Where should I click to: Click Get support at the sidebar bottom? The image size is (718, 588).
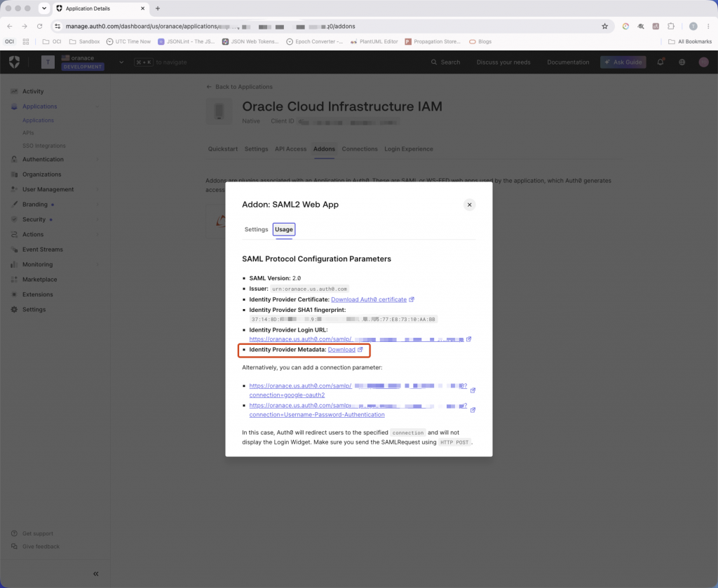click(x=38, y=533)
